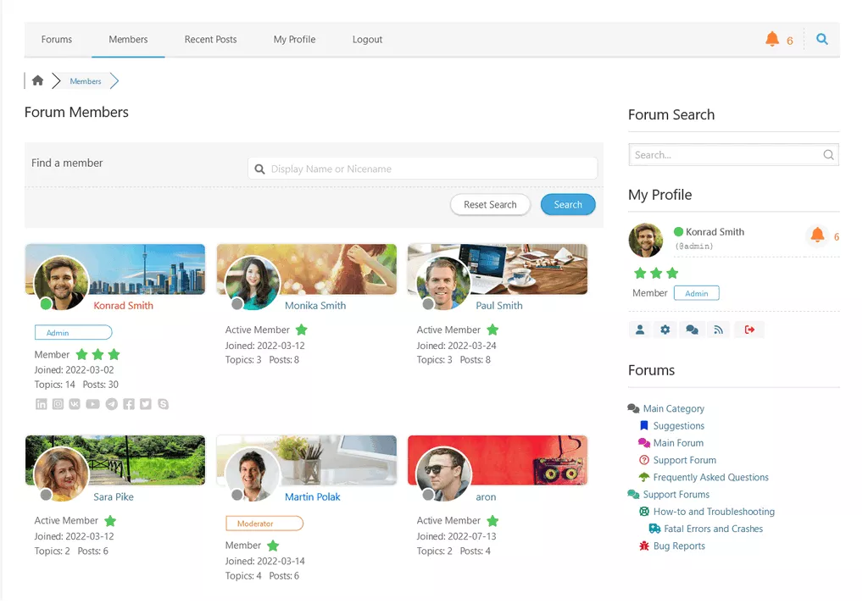Open Paul Smith's profile link

click(499, 306)
